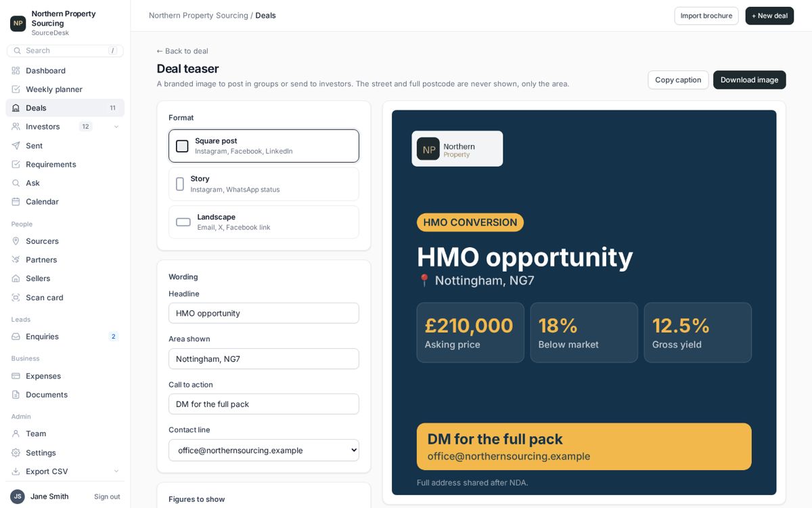The width and height of the screenshot is (812, 508).
Task: Open the Calendar icon in sidebar
Action: (16, 202)
